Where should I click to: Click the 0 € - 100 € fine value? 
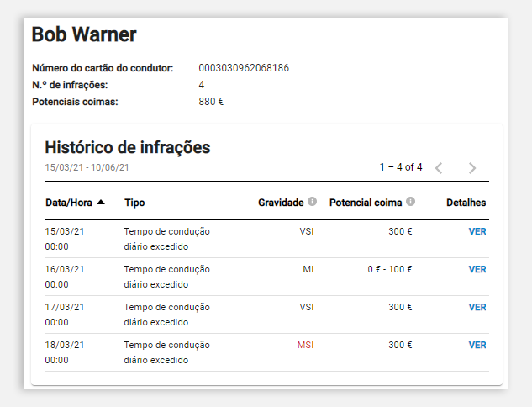pyautogui.click(x=390, y=270)
